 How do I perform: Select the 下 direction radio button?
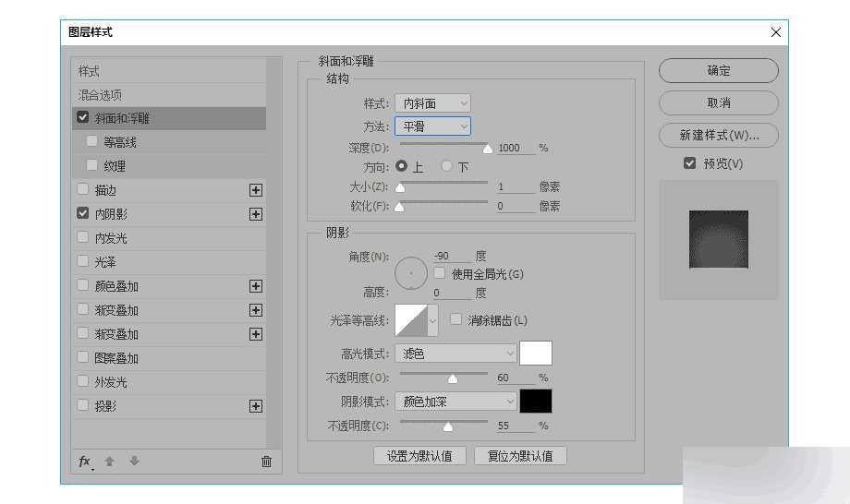[x=447, y=167]
